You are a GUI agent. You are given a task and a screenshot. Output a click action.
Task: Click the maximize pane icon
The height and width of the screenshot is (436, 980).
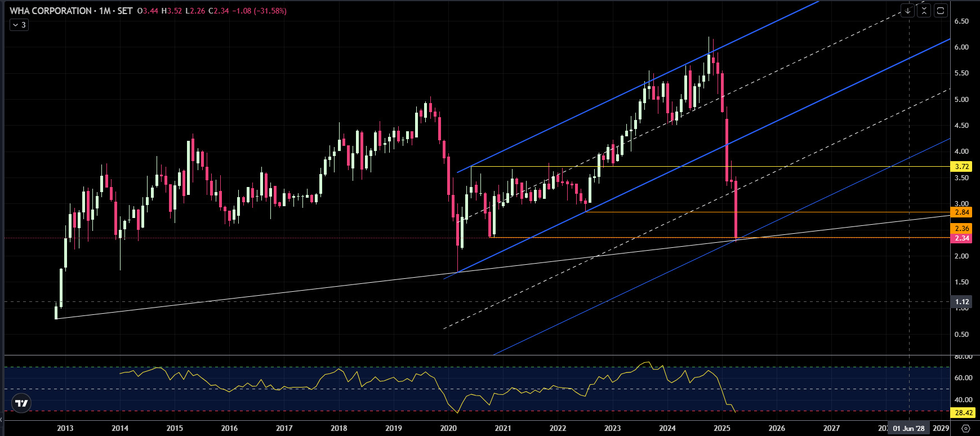(x=941, y=11)
